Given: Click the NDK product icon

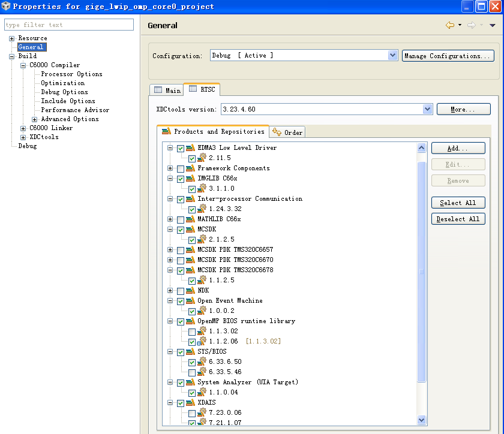Looking at the screenshot, I should 191,290.
